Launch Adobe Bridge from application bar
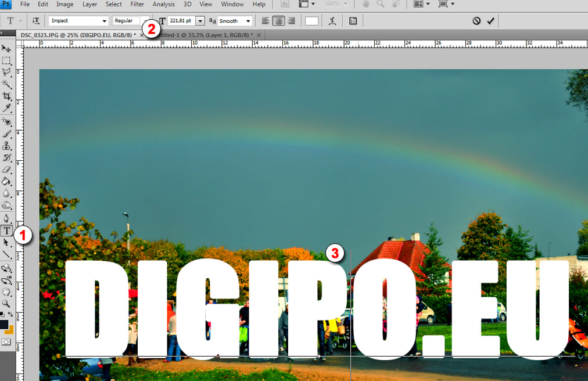Screen dimensions: 588x381 285,4
